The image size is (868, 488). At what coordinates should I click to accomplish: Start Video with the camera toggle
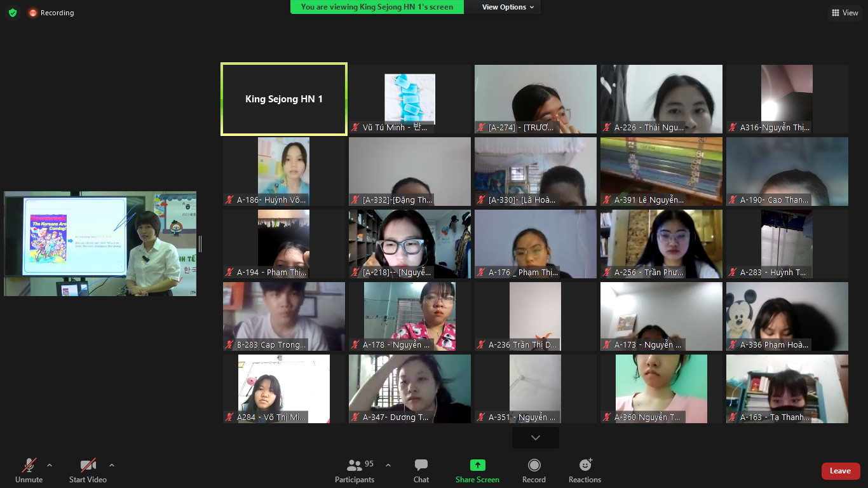point(88,470)
